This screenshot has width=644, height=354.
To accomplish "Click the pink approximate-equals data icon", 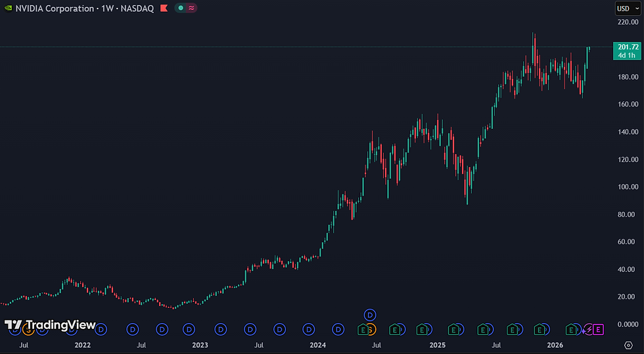I will (x=191, y=8).
